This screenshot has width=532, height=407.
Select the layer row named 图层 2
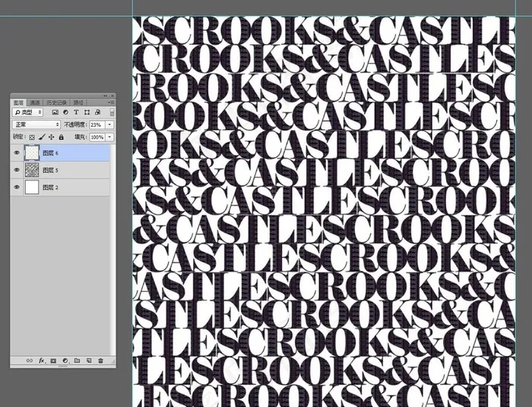coord(60,187)
